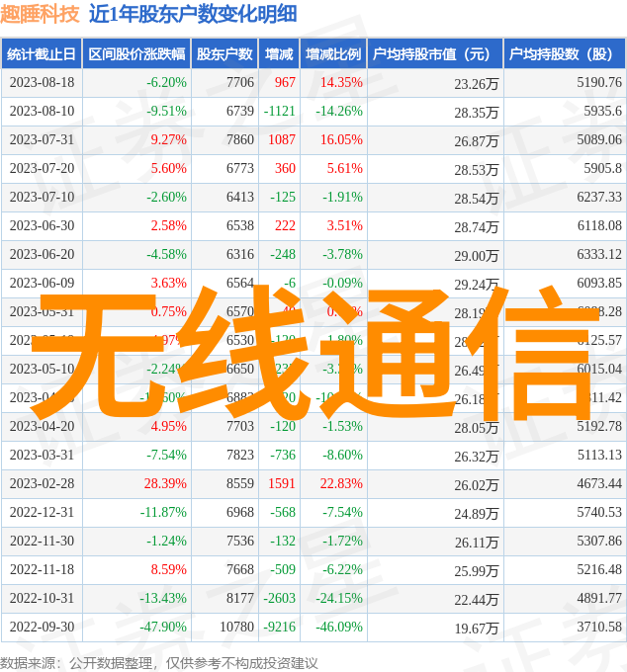Select the 2023-02-28 date cell
The image size is (627, 672).
point(42,484)
